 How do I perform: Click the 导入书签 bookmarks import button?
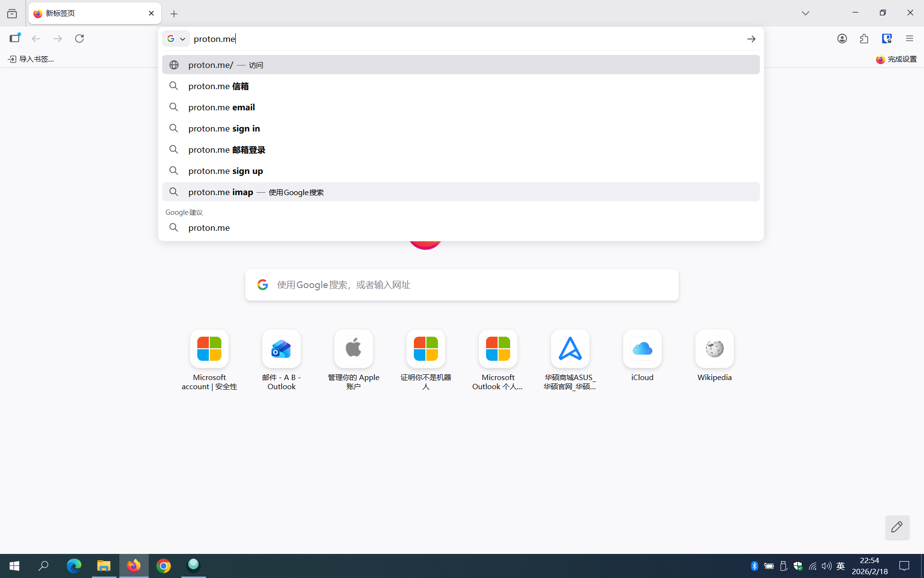click(x=31, y=59)
